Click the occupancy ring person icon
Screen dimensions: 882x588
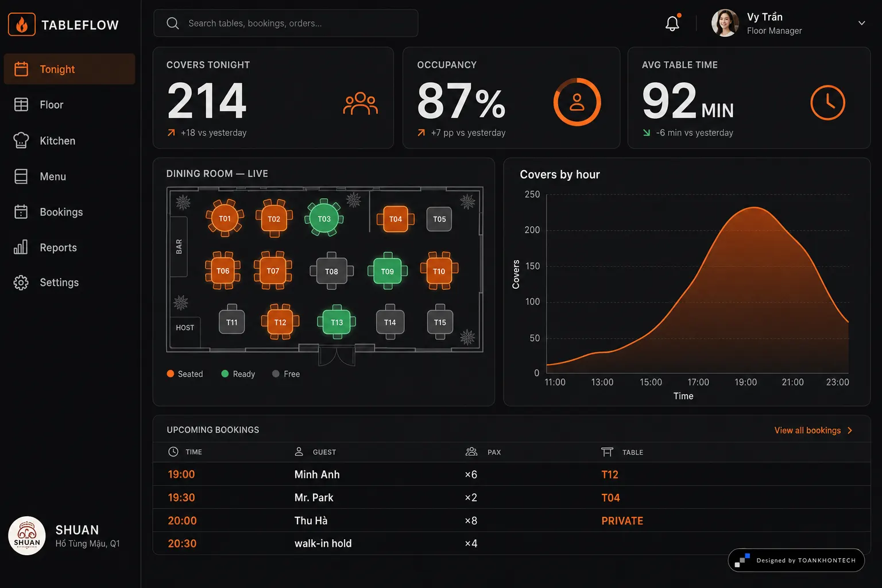click(577, 102)
